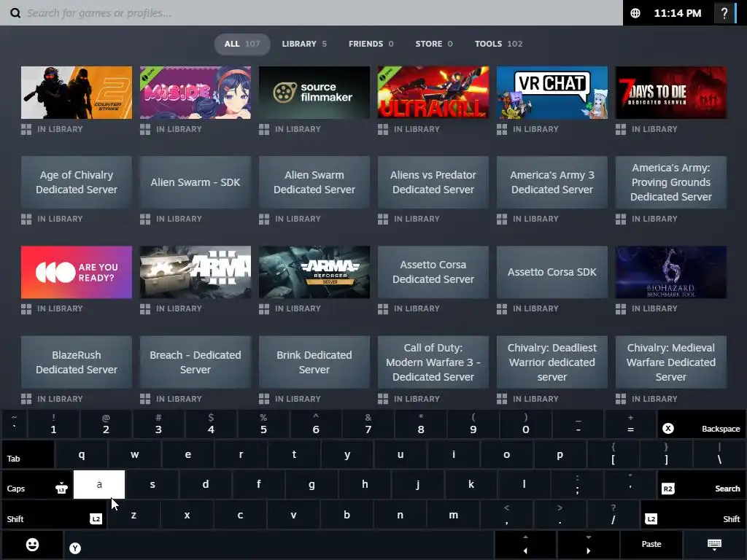This screenshot has width=747, height=560.
Task: Tap the backtick tilde key
Action: point(15,424)
